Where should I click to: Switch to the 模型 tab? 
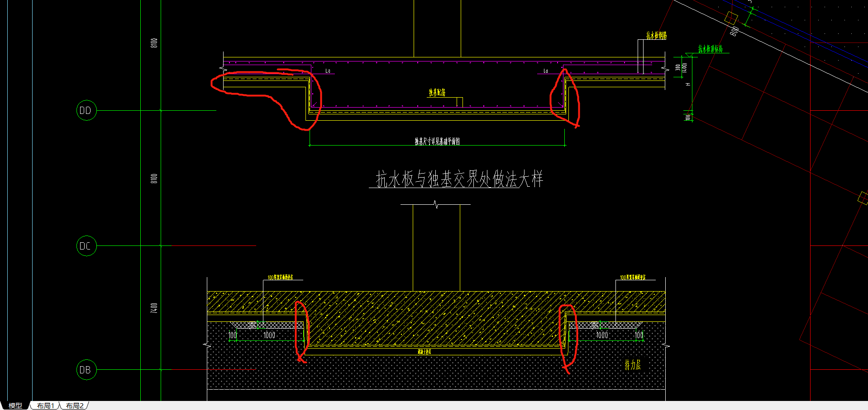[15, 405]
